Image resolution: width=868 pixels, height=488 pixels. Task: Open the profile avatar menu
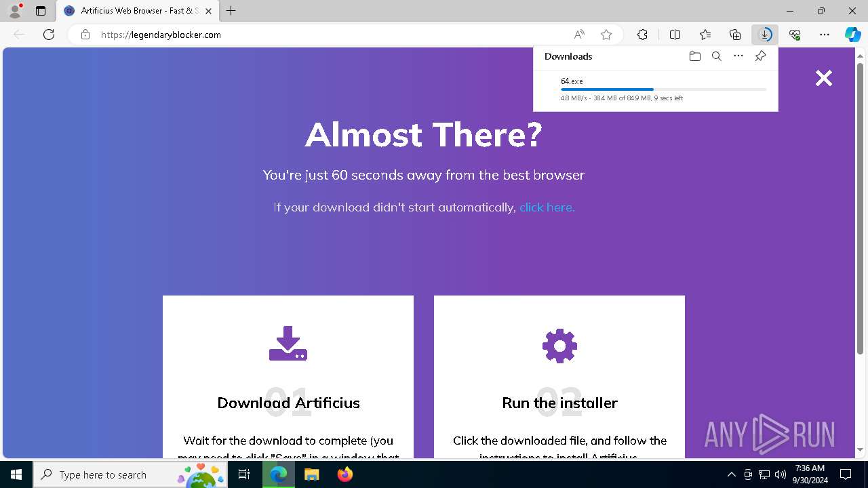click(15, 11)
